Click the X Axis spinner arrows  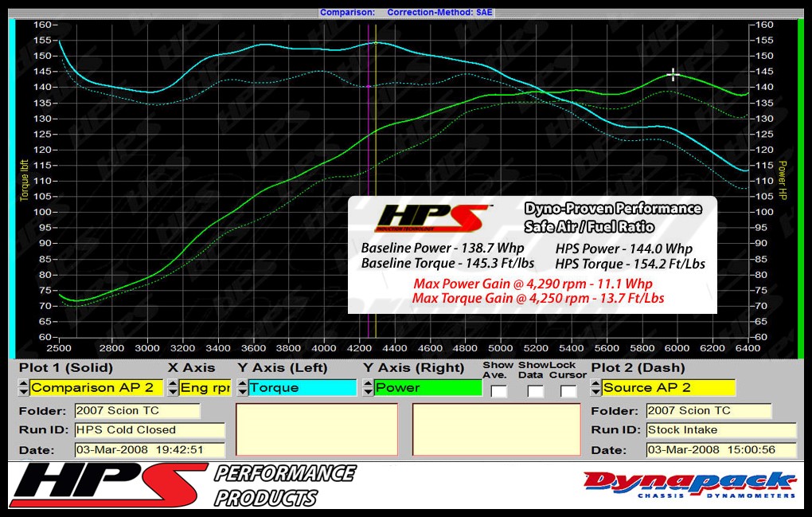[173, 387]
